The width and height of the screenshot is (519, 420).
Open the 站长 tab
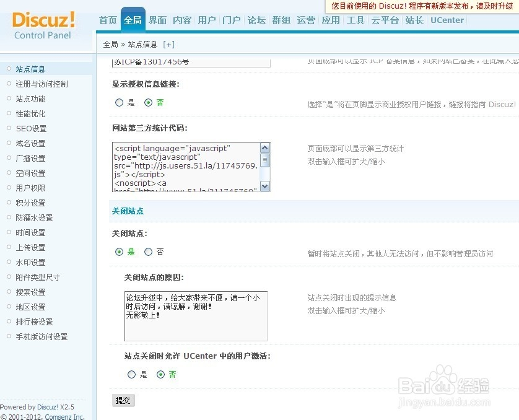[x=414, y=20]
